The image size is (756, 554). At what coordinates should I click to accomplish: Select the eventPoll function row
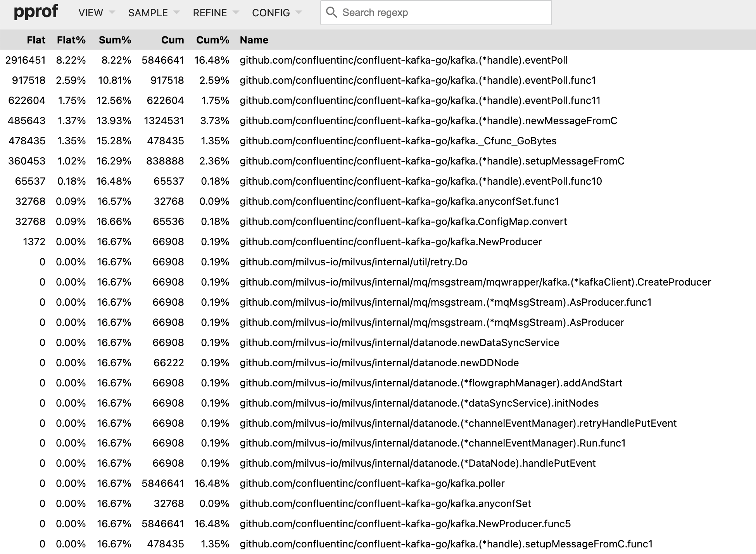tap(403, 60)
